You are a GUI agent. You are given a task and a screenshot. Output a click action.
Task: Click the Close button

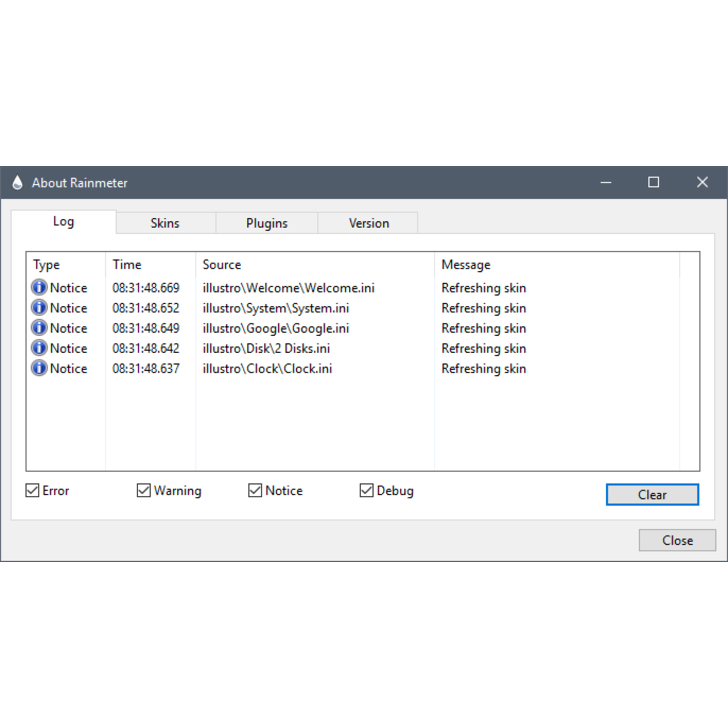pos(677,540)
